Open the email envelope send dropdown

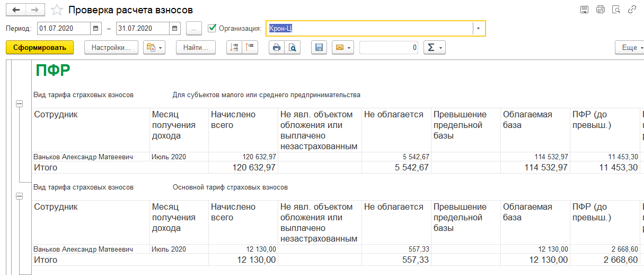coord(342,48)
